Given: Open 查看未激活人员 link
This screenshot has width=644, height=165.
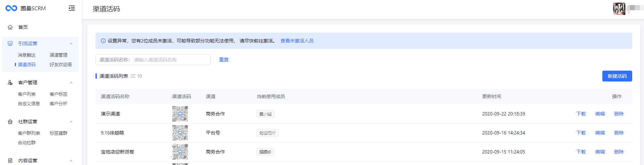Looking at the screenshot, I should [x=297, y=41].
